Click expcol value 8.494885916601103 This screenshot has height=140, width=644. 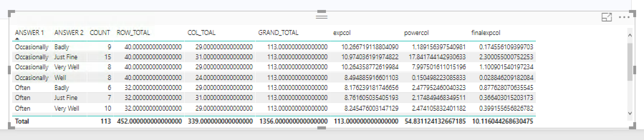coord(371,77)
